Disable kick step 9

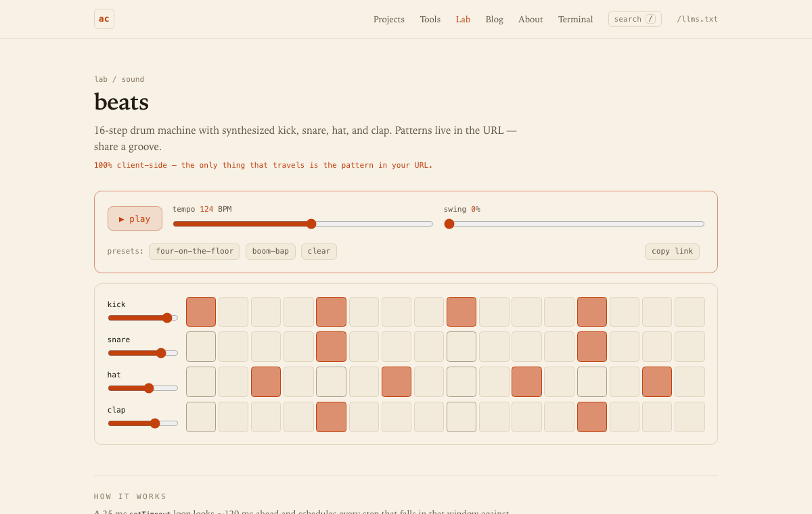click(x=461, y=312)
